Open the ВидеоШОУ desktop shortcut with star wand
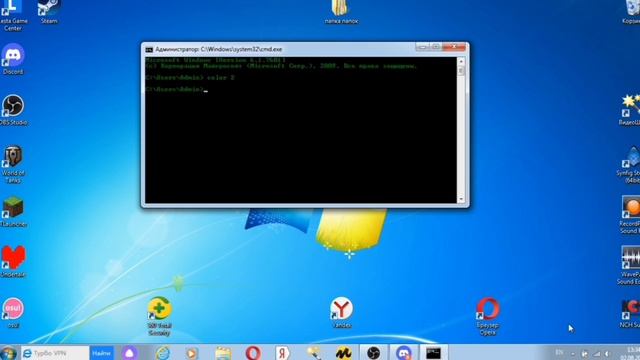Image resolution: width=640 pixels, height=360 pixels. tap(629, 109)
